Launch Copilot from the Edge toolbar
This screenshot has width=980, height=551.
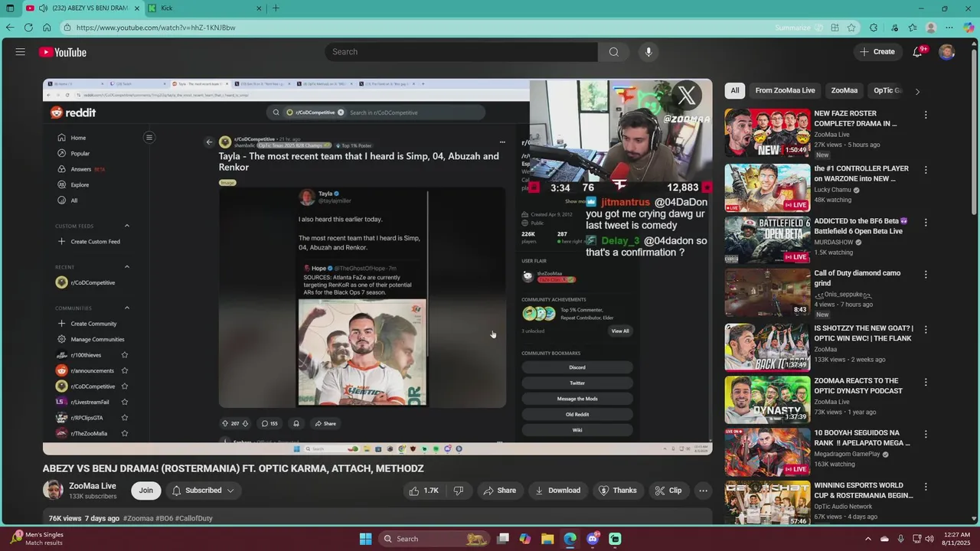[x=969, y=28]
